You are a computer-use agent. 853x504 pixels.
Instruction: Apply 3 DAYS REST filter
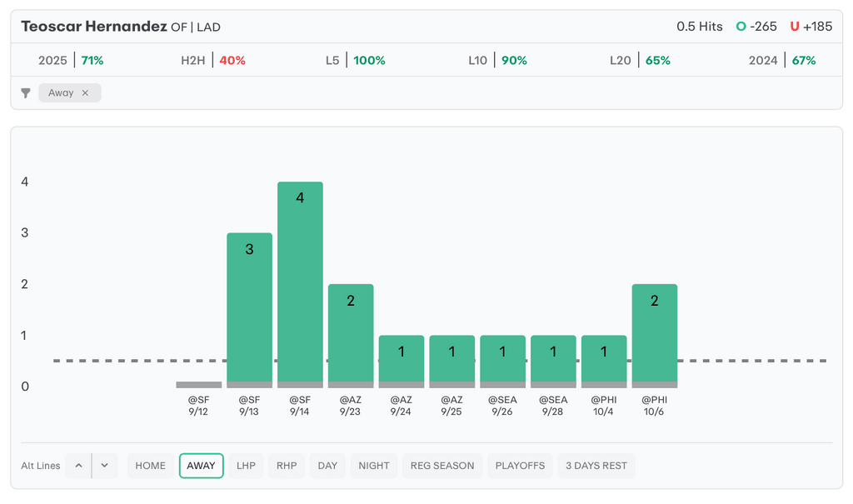point(596,466)
